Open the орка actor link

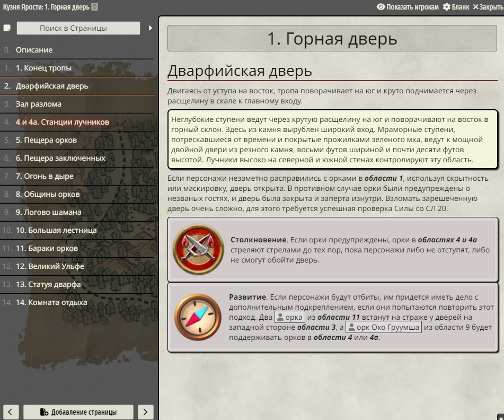[289, 318]
